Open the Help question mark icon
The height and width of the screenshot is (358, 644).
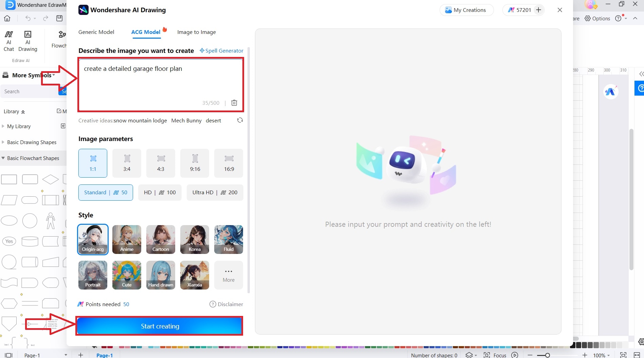coord(618,18)
